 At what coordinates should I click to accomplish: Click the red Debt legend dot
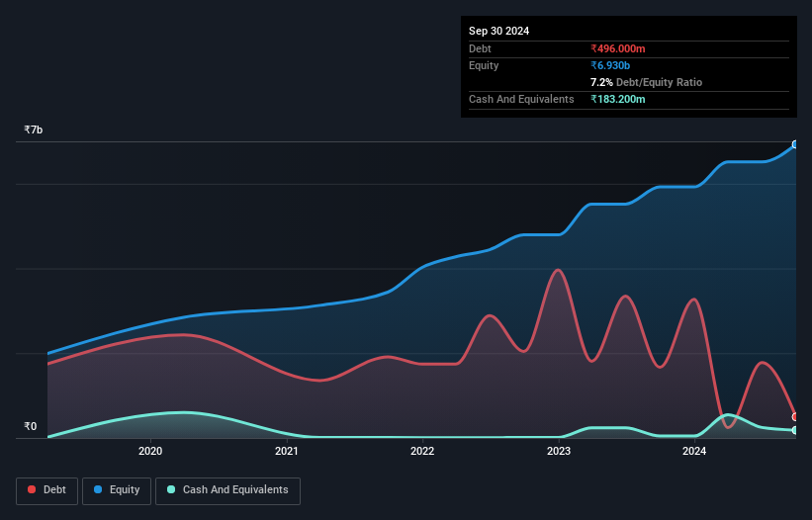click(x=32, y=489)
